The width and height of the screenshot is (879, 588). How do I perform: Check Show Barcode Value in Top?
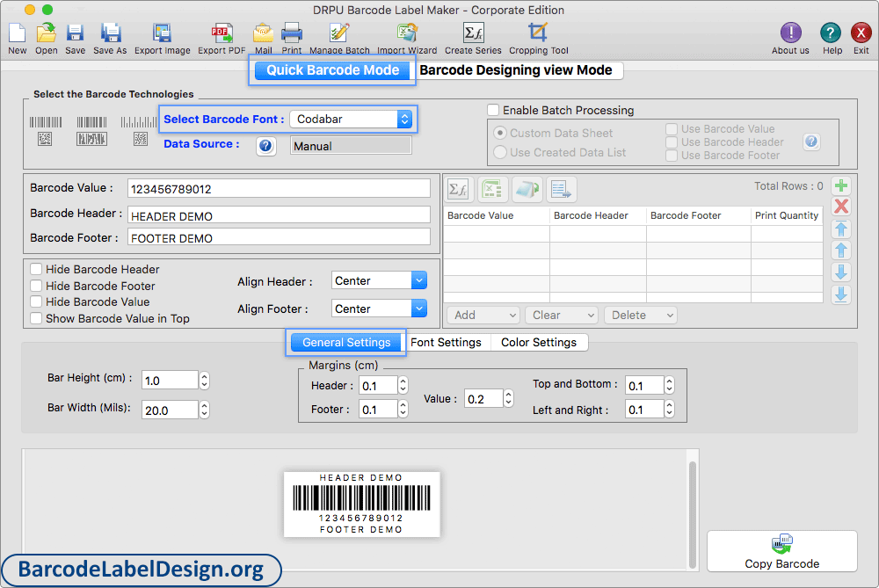tap(36, 318)
